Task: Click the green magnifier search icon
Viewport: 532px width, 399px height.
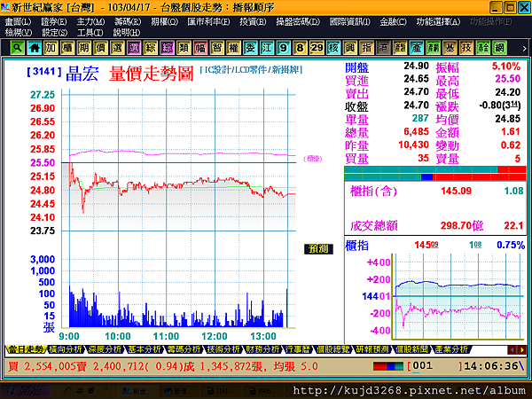Action: pos(18,48)
